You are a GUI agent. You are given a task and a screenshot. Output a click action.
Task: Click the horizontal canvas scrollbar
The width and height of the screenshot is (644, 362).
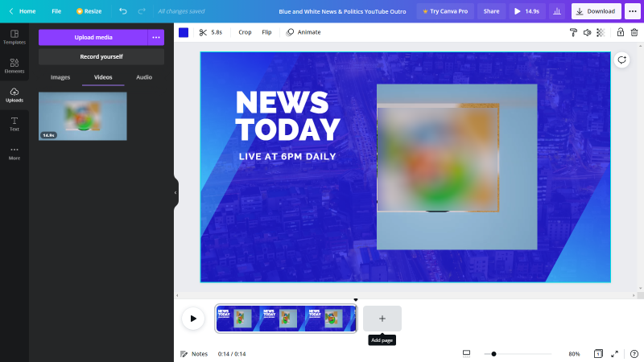click(406, 295)
